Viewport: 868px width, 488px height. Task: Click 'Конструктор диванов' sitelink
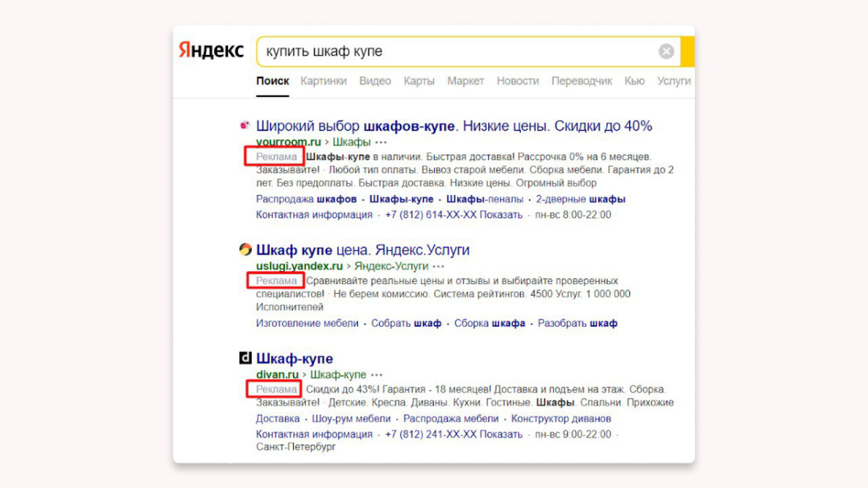point(561,419)
